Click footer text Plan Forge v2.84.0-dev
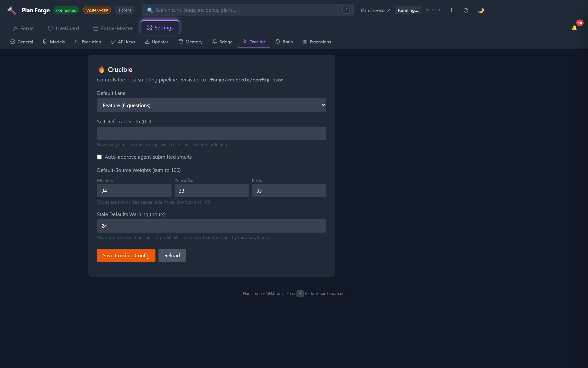 coord(263,294)
